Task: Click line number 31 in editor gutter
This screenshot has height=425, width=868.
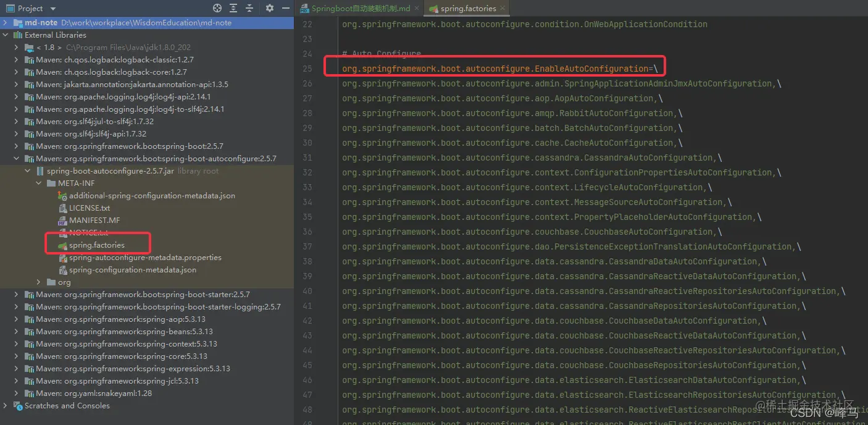Action: 307,158
